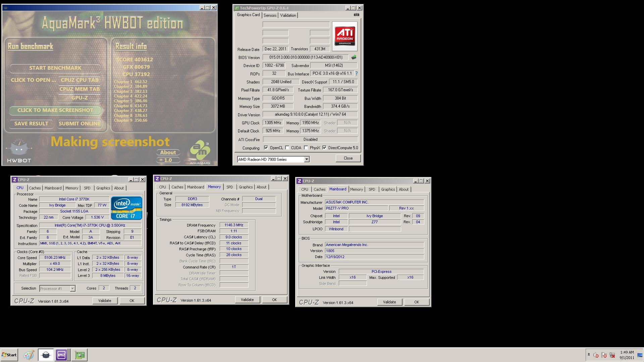
Task: Click the ATI Radeon logo in GPU-Z
Action: pyautogui.click(x=345, y=36)
